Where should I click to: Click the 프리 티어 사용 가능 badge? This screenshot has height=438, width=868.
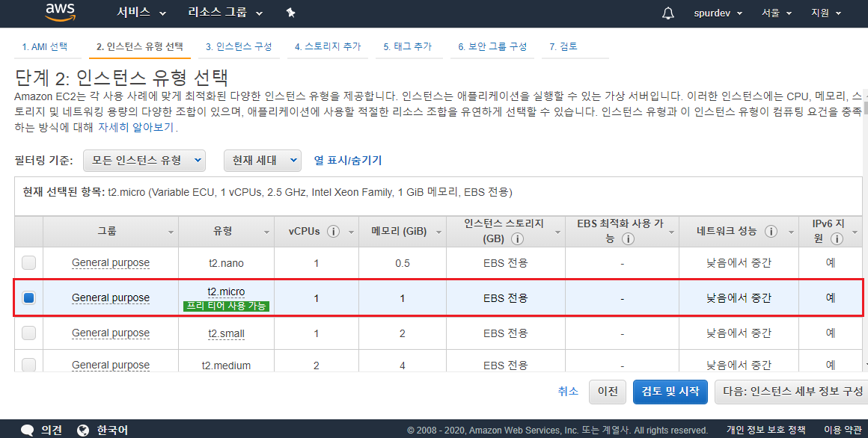(x=227, y=306)
